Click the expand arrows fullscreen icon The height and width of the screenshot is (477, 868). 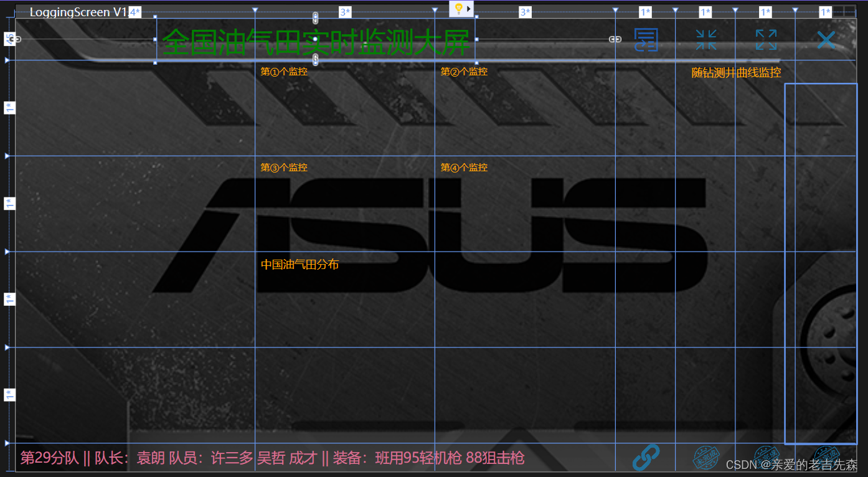pos(766,39)
